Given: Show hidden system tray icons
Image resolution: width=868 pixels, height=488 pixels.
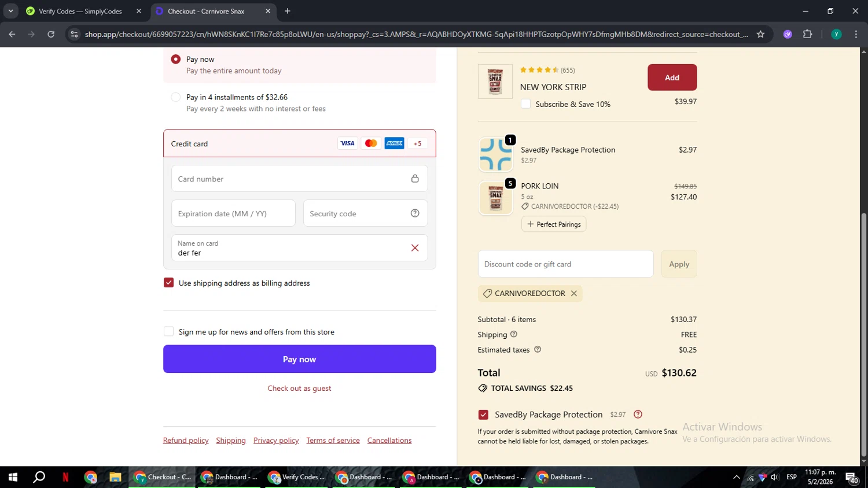Looking at the screenshot, I should [736, 477].
